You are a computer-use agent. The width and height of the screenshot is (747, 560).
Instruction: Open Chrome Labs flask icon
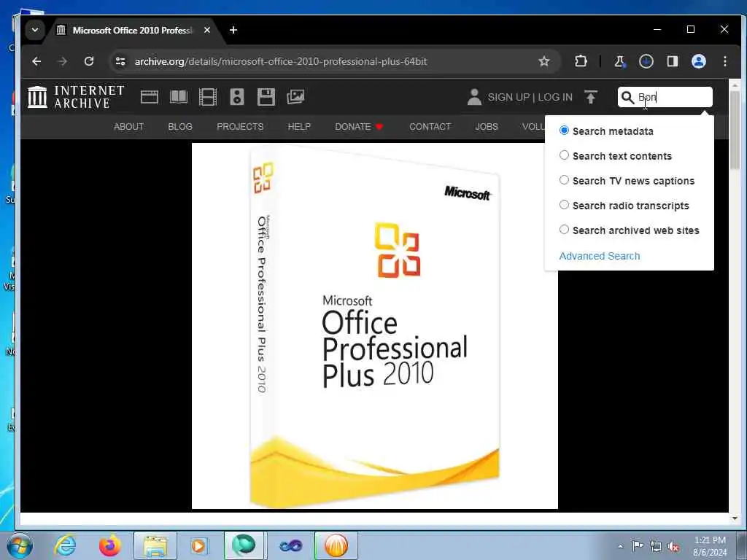[619, 61]
